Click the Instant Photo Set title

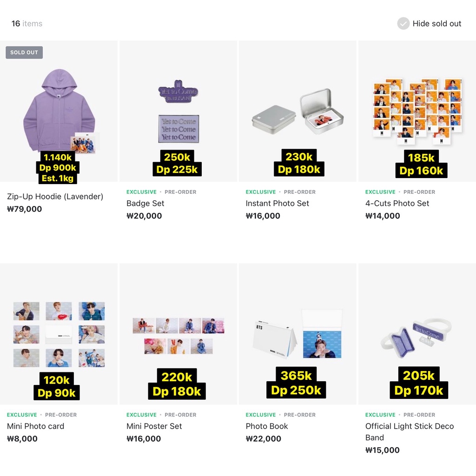point(277,203)
